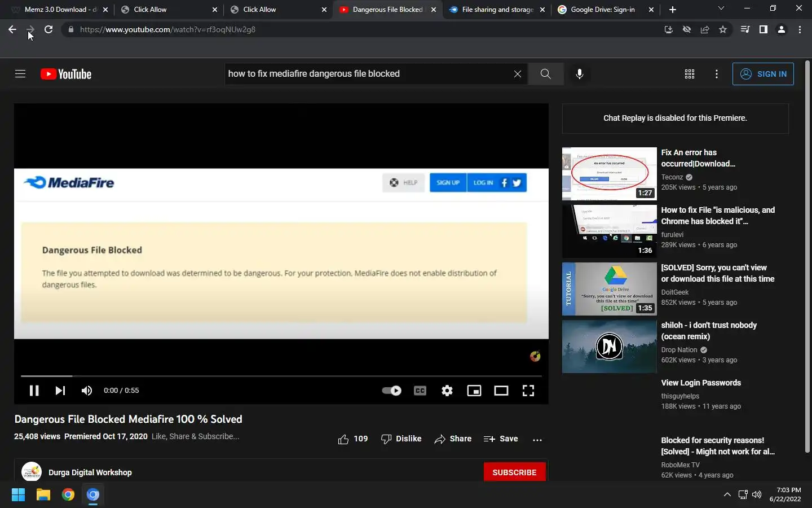Reload the current page
812x508 pixels.
(48, 29)
